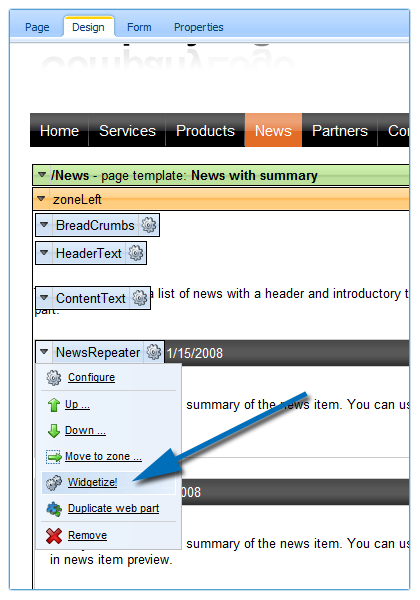The height and width of the screenshot is (600, 420).
Task: Choose Move to zone ... menu entry
Action: pos(103,457)
